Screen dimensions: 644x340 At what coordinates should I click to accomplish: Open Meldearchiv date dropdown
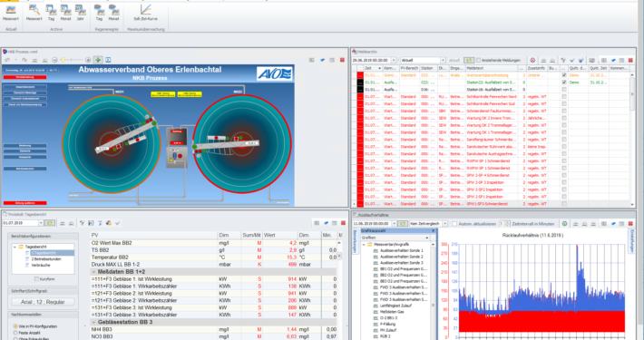pos(393,61)
